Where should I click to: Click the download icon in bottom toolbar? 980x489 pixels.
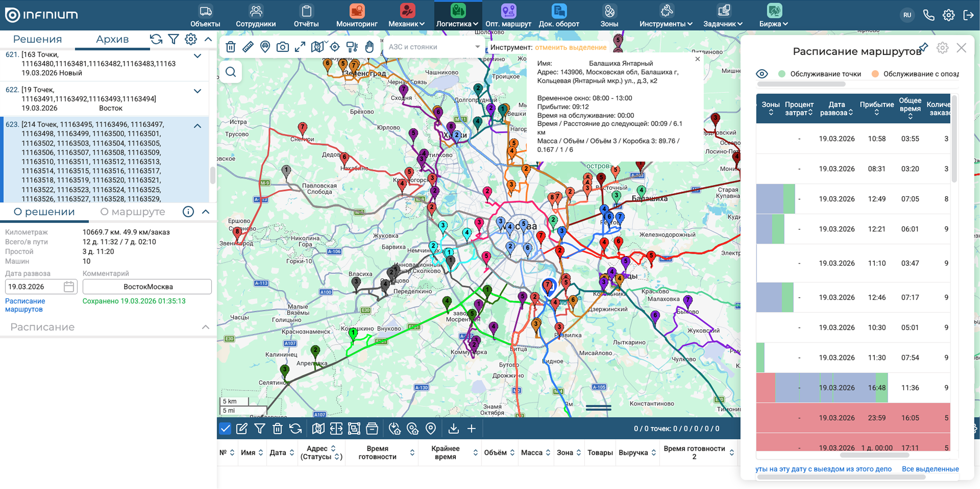pyautogui.click(x=453, y=429)
